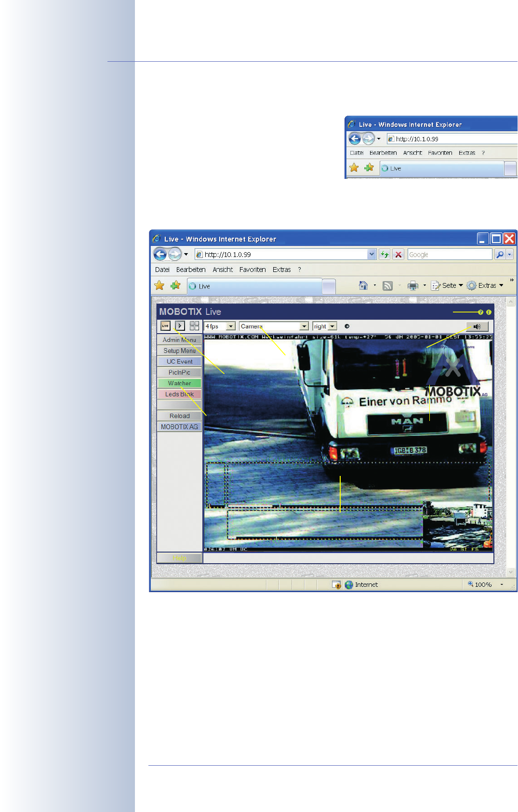Open the Camera quick control dropdown

274,326
